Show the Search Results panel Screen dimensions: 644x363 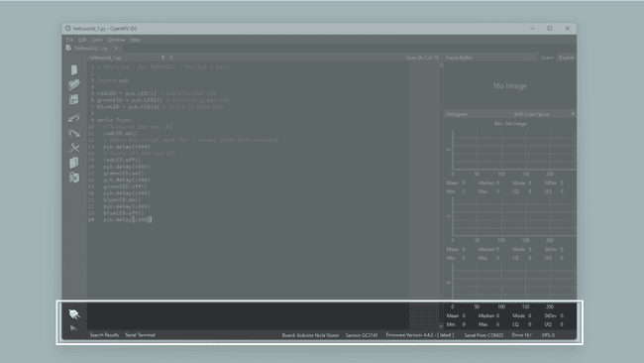point(104,335)
